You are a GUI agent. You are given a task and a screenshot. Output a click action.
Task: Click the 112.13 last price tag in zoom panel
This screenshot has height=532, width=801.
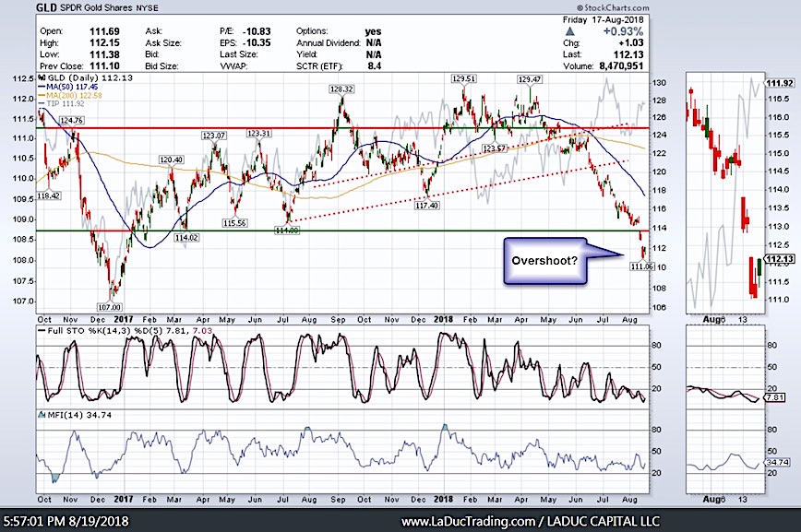click(x=780, y=259)
